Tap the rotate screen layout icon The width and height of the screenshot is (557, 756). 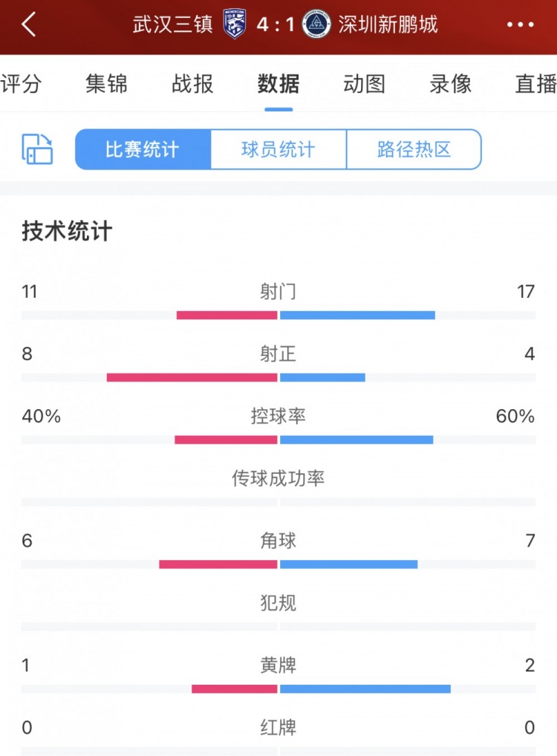tap(37, 149)
